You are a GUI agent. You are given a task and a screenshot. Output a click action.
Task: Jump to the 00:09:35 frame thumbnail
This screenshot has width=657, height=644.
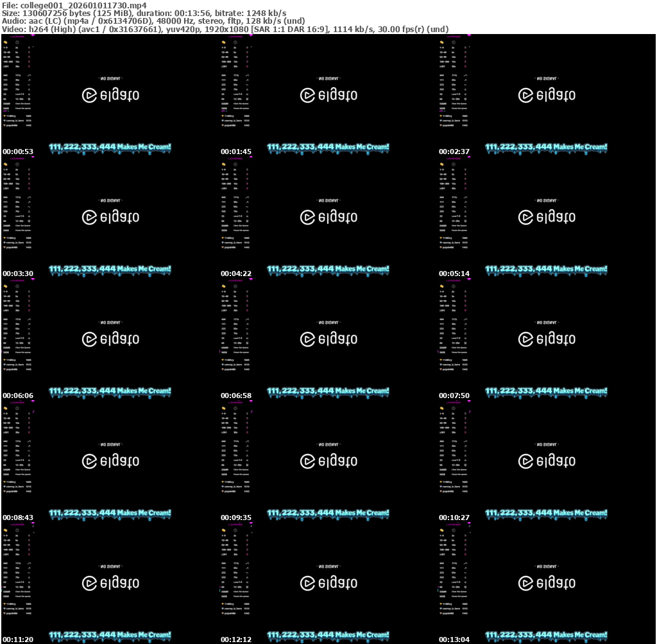pos(328,461)
